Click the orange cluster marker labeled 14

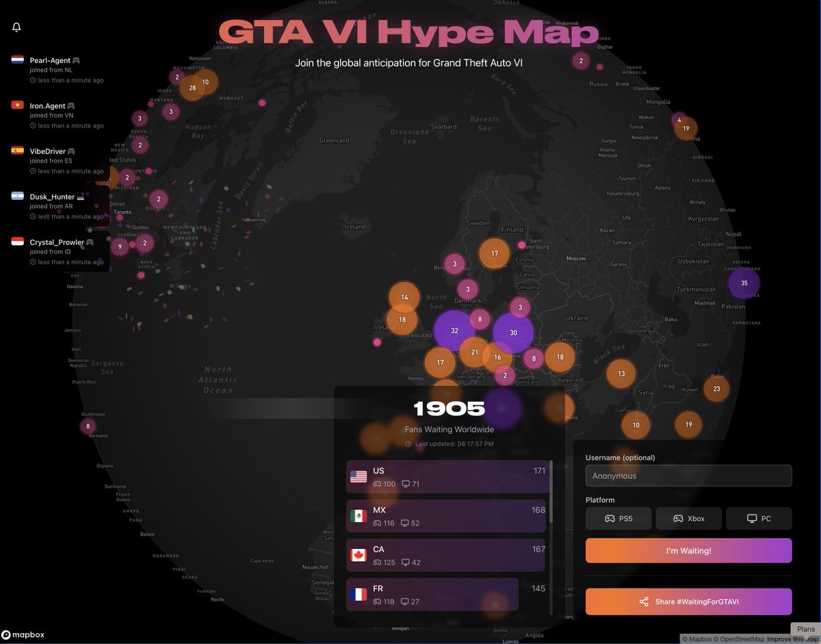(x=404, y=298)
